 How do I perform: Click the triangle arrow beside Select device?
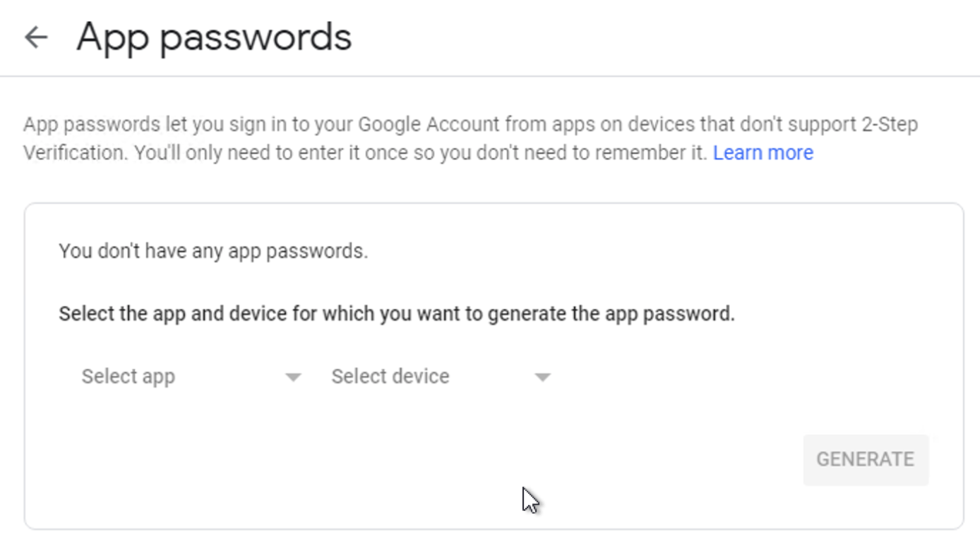pos(542,377)
